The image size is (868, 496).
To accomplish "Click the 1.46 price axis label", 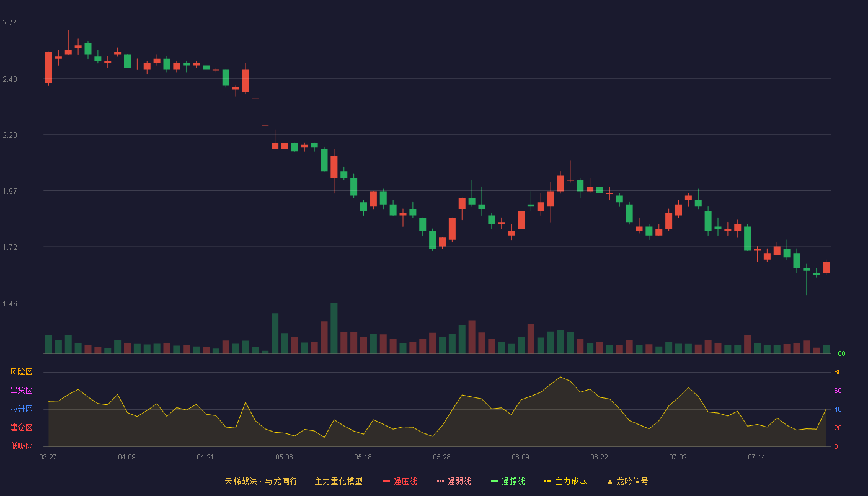I will pyautogui.click(x=10, y=303).
